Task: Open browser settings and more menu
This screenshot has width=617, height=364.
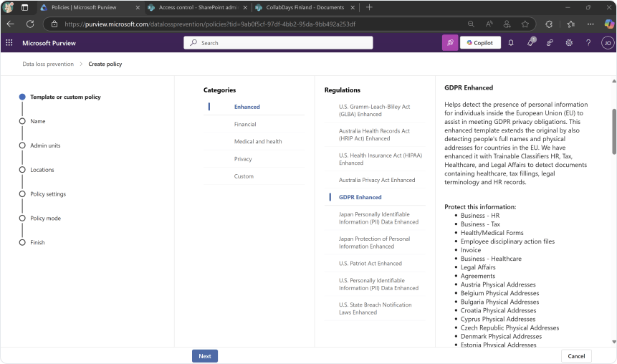Action: tap(590, 24)
